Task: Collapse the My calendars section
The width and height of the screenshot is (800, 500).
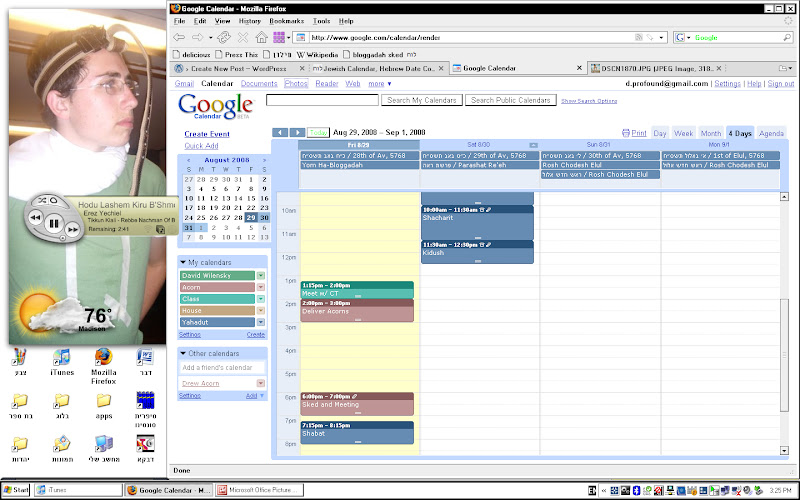Action: tap(183, 262)
